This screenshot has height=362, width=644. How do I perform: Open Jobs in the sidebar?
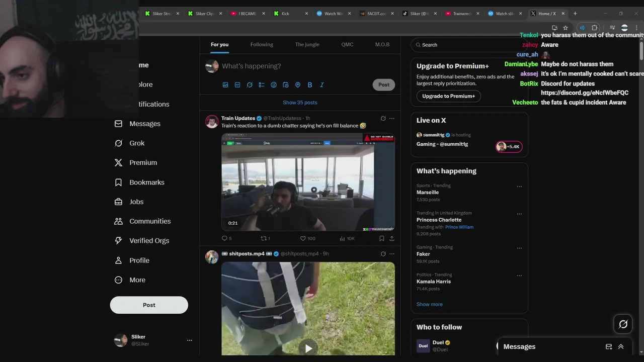(129, 202)
